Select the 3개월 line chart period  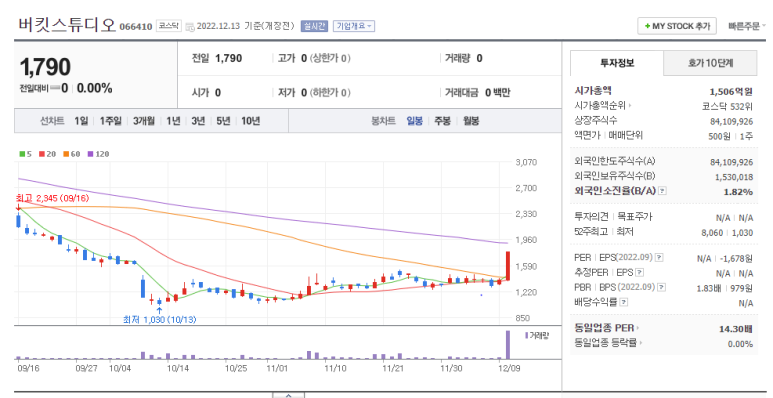(x=143, y=121)
